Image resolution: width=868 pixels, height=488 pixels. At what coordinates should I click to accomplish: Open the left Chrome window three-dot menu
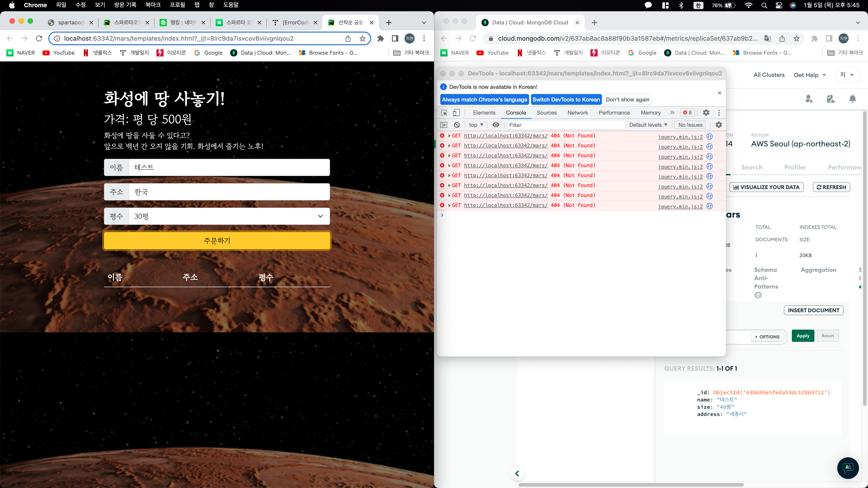(x=424, y=38)
